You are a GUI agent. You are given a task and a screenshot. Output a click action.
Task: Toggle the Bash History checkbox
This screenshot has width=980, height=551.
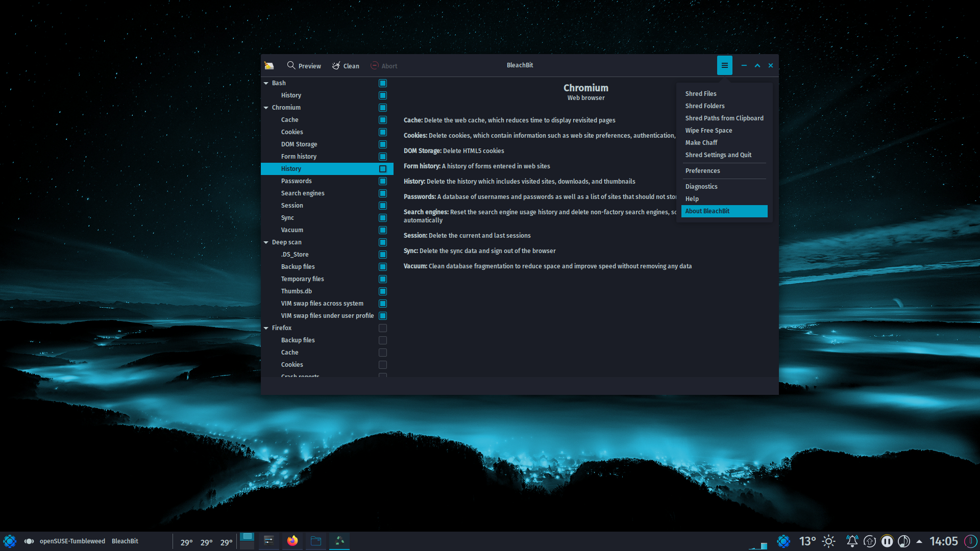(383, 95)
